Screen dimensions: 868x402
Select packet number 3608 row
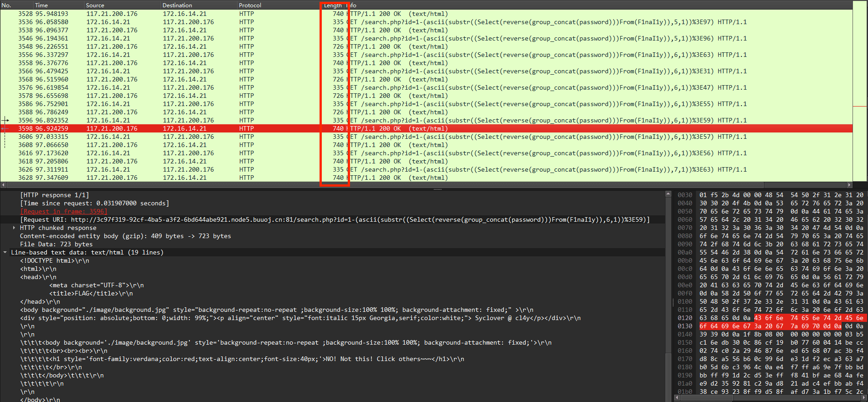click(426, 145)
